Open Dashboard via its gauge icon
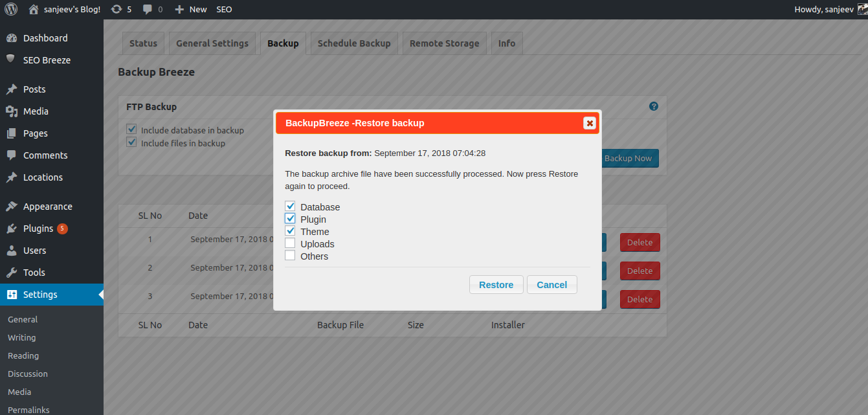Viewport: 868px width, 415px height. (x=11, y=38)
